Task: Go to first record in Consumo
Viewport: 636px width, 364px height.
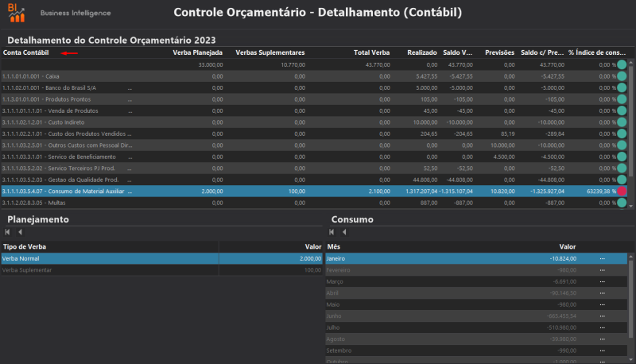Action: [x=332, y=232]
